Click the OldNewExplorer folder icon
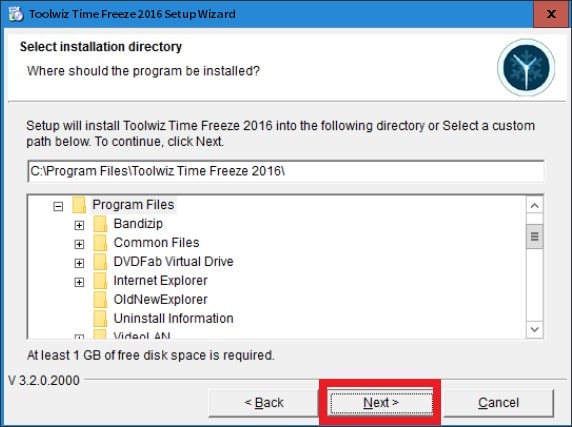Screen dimensions: 572x427 100,299
